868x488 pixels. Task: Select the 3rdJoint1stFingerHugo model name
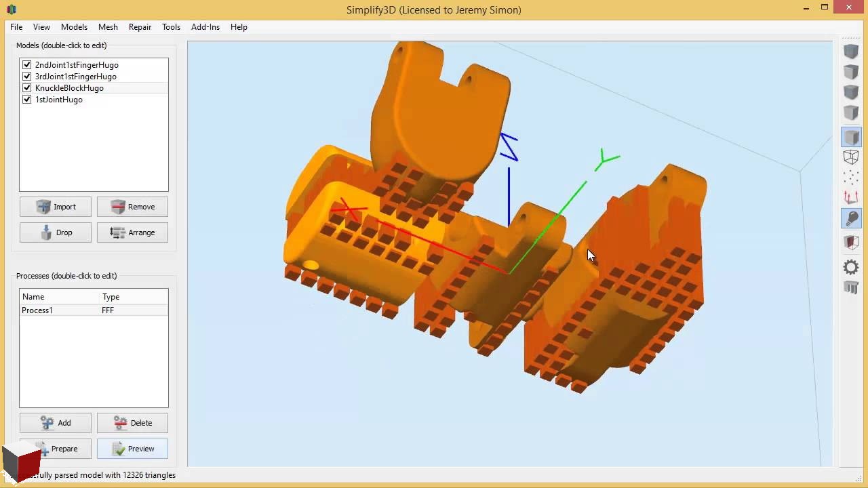click(x=75, y=77)
